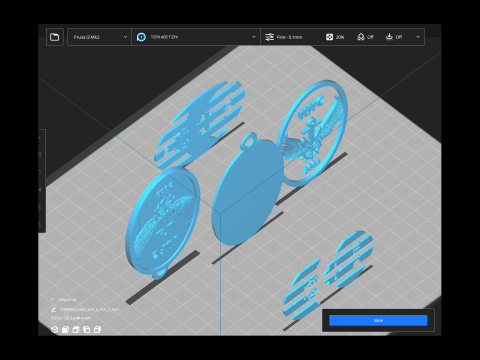The image size is (480, 360).
Task: Switch to the front view cube icon
Action: click(65, 330)
